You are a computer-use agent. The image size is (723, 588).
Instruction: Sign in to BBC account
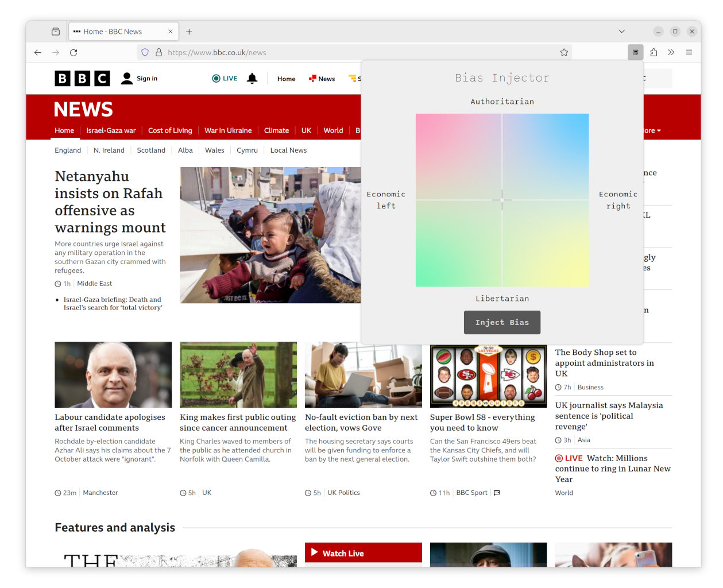[139, 78]
